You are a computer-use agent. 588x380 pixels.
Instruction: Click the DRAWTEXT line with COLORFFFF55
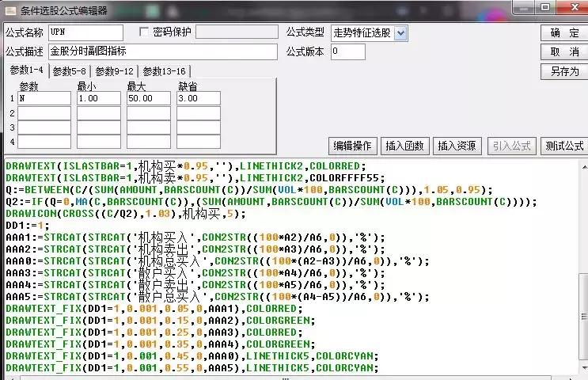pos(195,178)
